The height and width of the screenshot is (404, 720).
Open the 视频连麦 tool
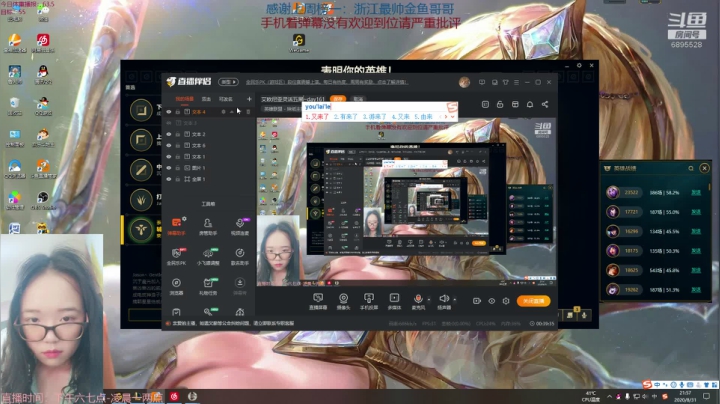(x=240, y=226)
